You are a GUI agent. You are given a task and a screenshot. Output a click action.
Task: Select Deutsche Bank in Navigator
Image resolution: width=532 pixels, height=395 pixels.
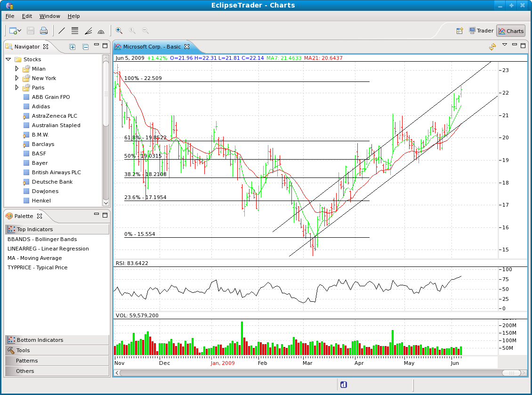[x=52, y=182]
